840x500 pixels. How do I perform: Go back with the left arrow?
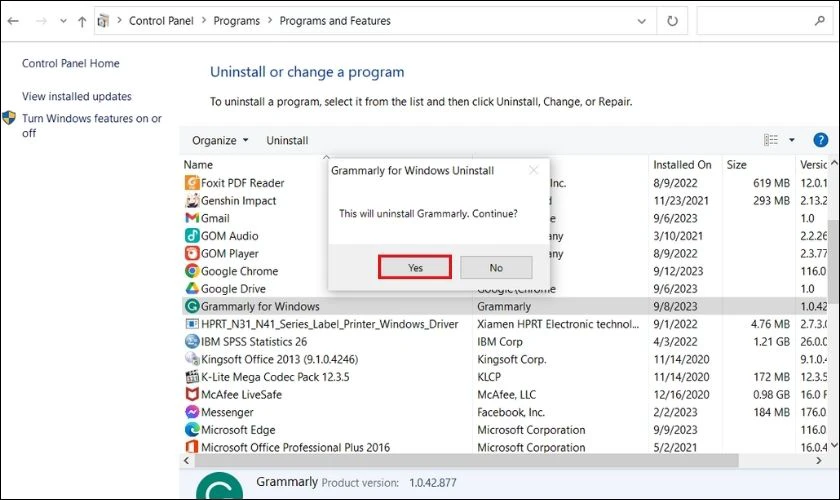pyautogui.click(x=13, y=21)
